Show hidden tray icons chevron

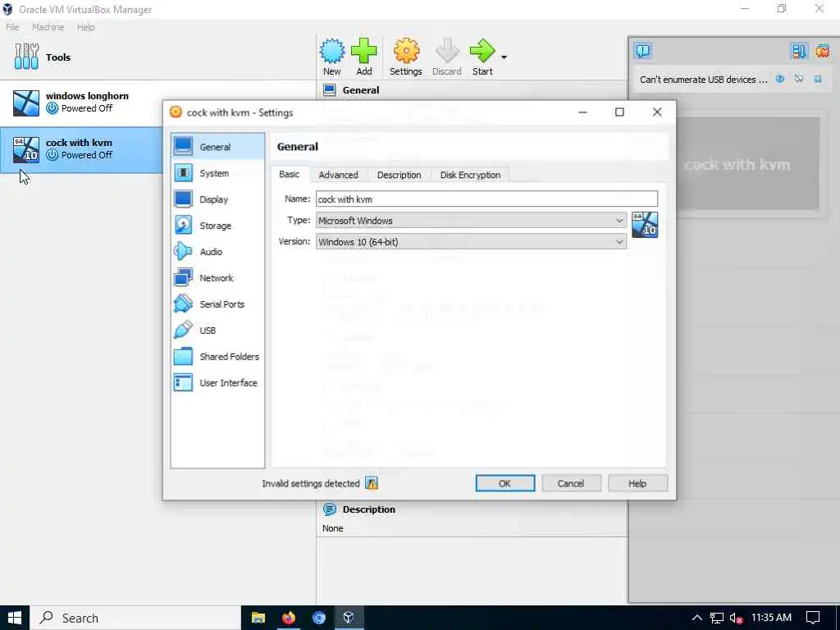(x=696, y=619)
